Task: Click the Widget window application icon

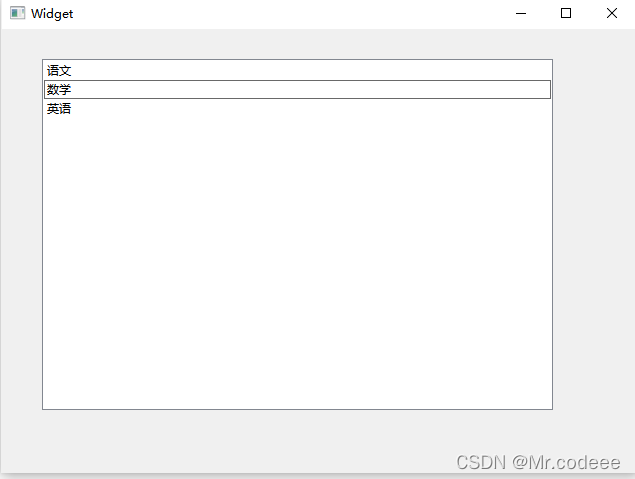Action: click(17, 13)
